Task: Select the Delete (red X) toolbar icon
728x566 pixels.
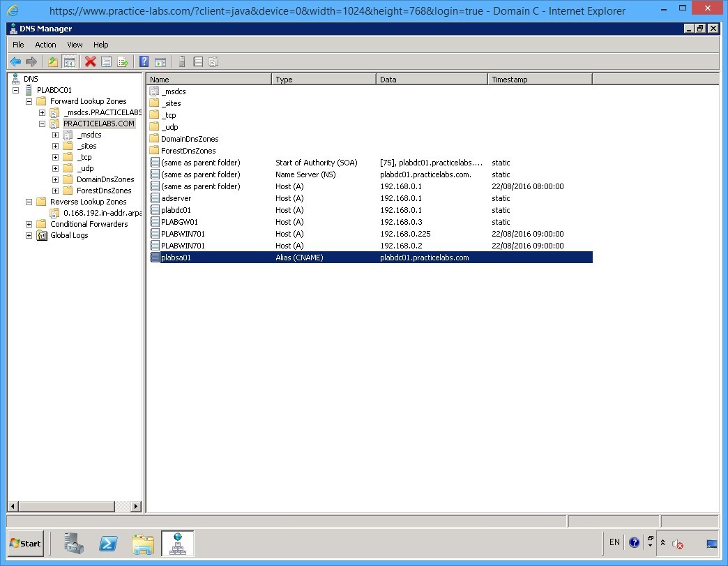Action: pyautogui.click(x=89, y=61)
